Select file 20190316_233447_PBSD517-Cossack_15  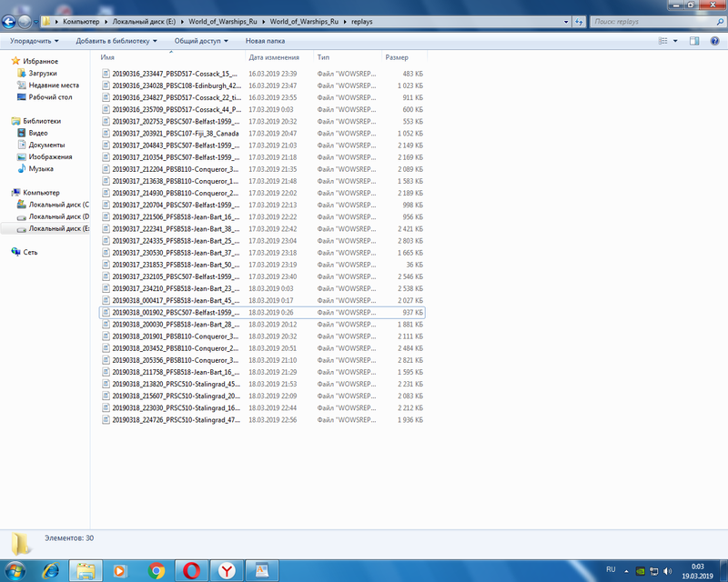(x=262, y=74)
